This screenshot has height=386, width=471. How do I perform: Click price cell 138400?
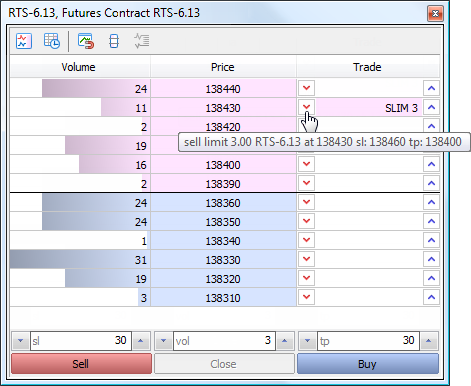coord(223,165)
